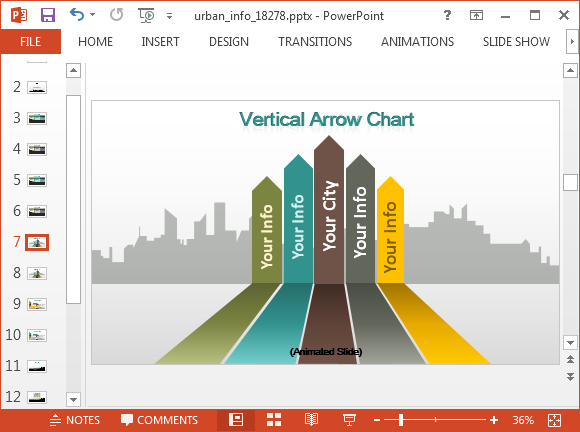This screenshot has height=432, width=580.
Task: Undo the last action
Action: (x=77, y=15)
